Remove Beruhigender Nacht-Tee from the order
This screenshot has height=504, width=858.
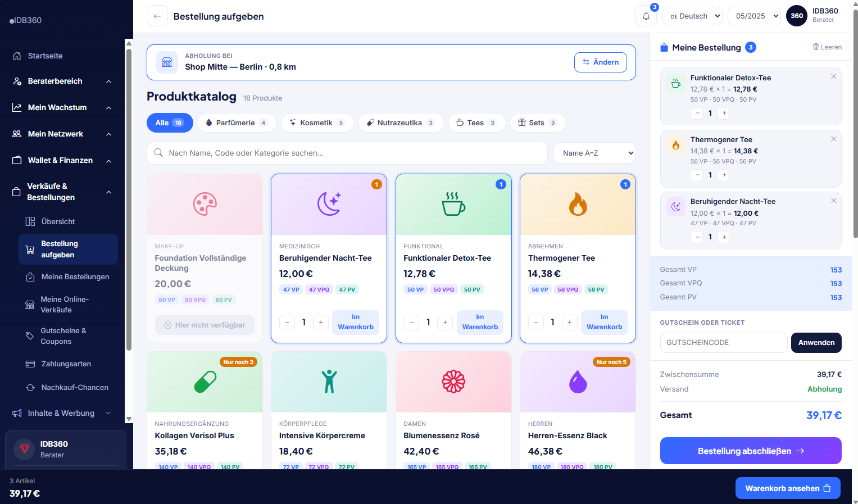[834, 201]
